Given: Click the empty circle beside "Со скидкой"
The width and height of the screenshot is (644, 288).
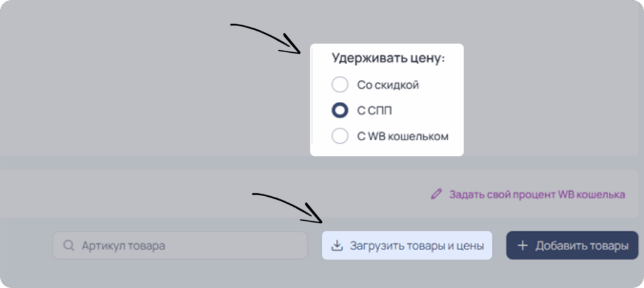Looking at the screenshot, I should pyautogui.click(x=340, y=85).
